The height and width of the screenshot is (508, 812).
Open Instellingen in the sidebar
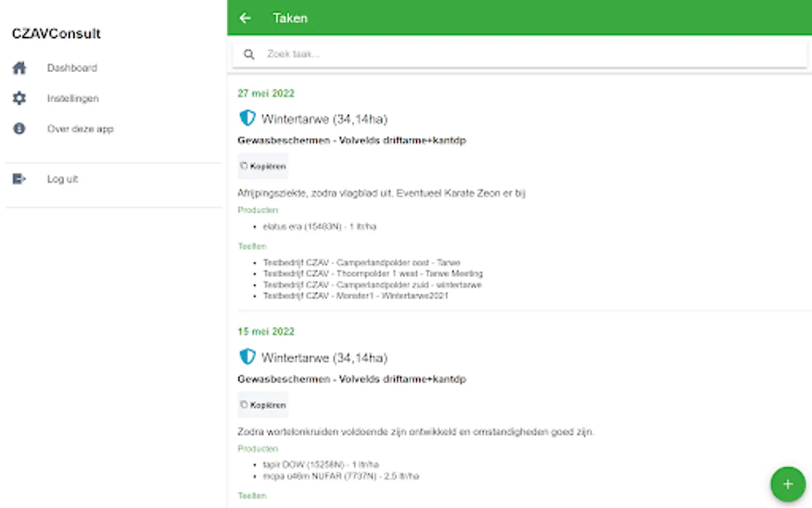click(x=73, y=98)
